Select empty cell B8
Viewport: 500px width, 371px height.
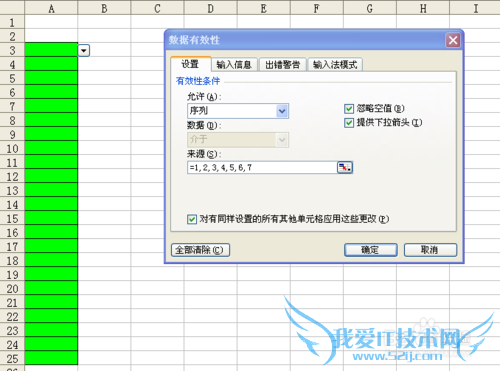click(104, 120)
